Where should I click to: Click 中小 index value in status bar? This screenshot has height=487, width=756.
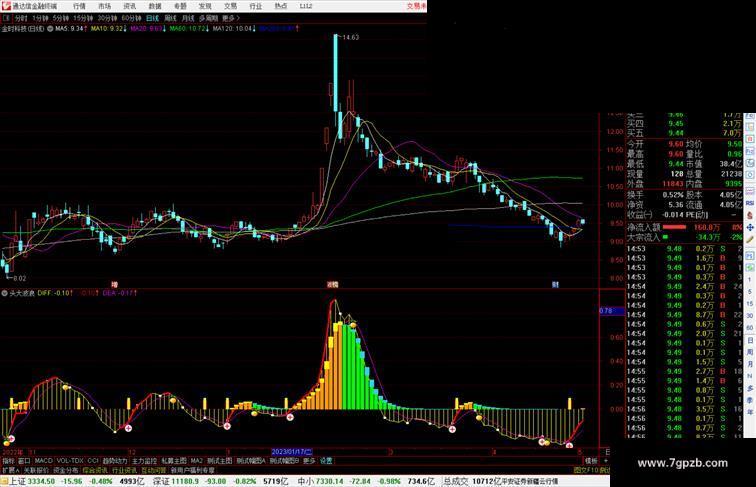(330, 481)
